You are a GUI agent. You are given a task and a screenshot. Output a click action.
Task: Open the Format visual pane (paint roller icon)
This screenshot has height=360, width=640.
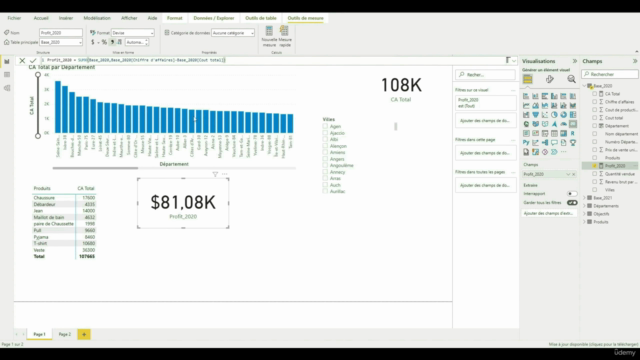(x=550, y=79)
